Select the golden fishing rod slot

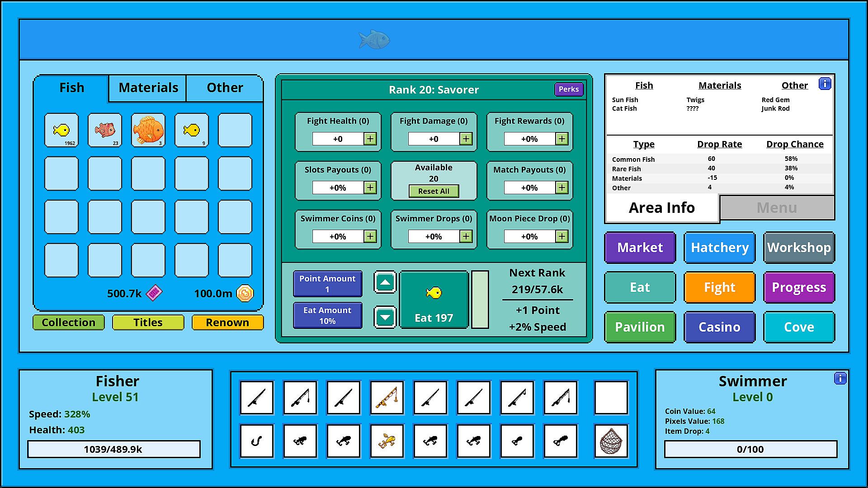tap(387, 398)
